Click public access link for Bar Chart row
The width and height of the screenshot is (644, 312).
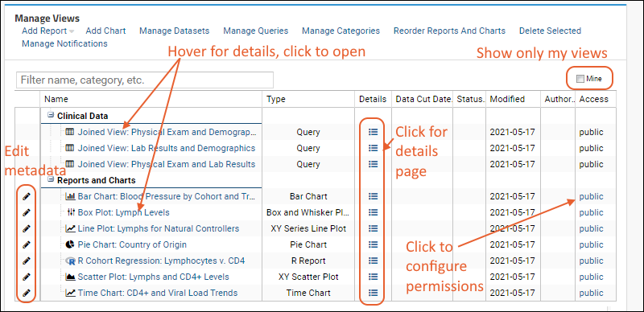[591, 197]
